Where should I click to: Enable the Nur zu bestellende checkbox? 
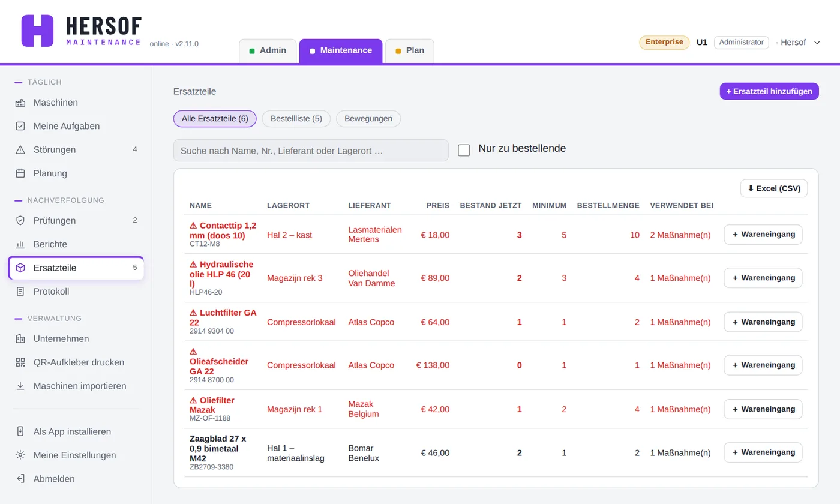(464, 150)
